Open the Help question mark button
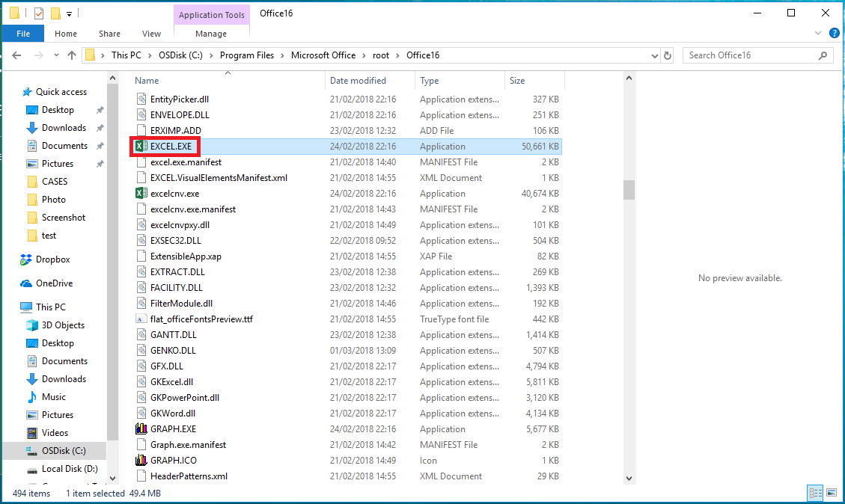The image size is (845, 504). coord(835,34)
